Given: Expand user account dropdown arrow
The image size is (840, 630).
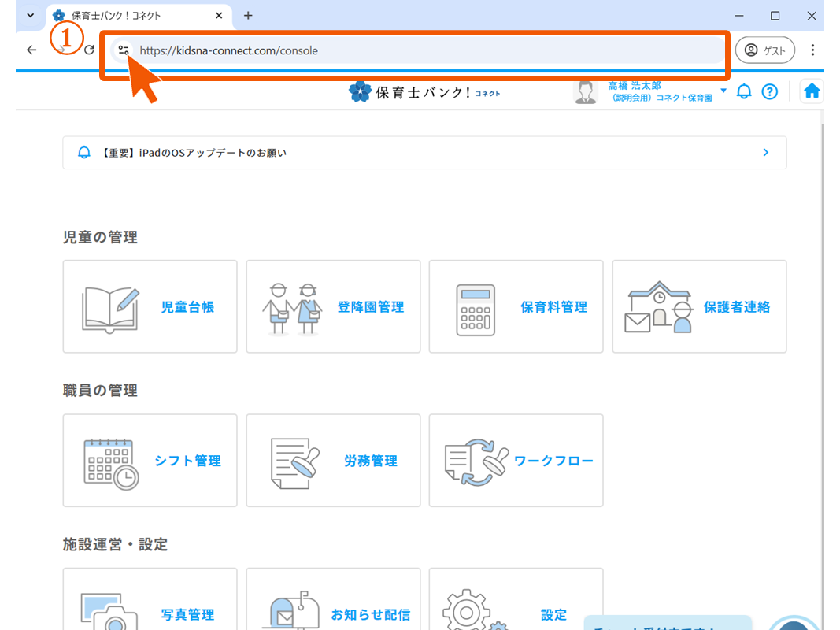Looking at the screenshot, I should pos(723,91).
